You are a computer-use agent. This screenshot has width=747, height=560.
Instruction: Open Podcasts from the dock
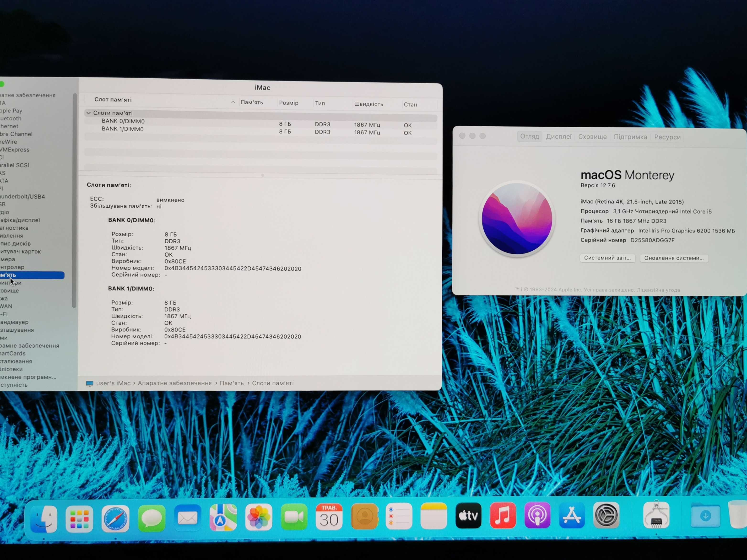coord(537,515)
